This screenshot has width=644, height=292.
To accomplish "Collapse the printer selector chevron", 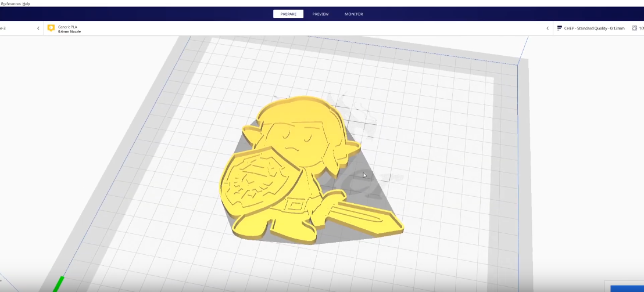I will pos(38,28).
